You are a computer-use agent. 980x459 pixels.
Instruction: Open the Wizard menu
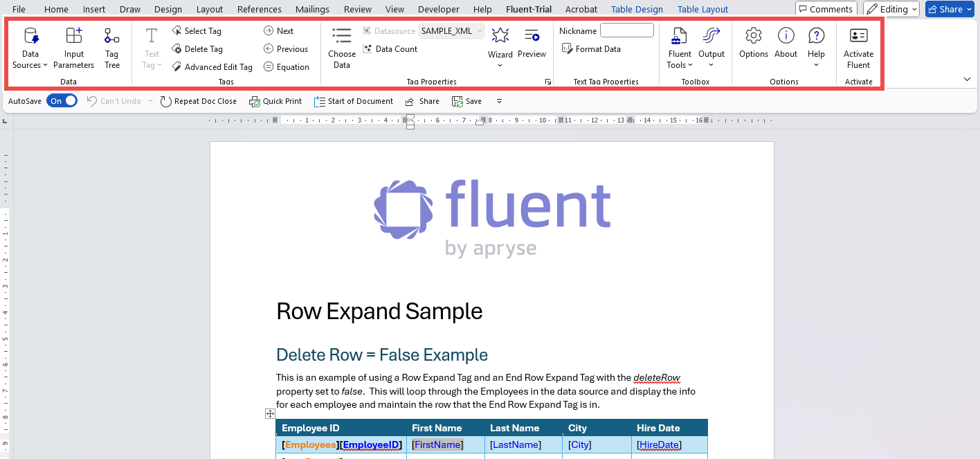(x=500, y=48)
